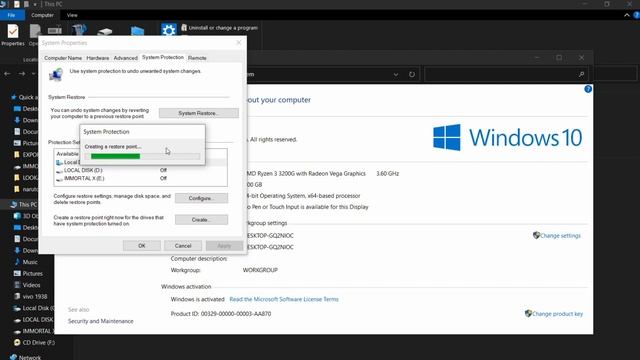Click Cancel in System Properties

click(x=183, y=246)
